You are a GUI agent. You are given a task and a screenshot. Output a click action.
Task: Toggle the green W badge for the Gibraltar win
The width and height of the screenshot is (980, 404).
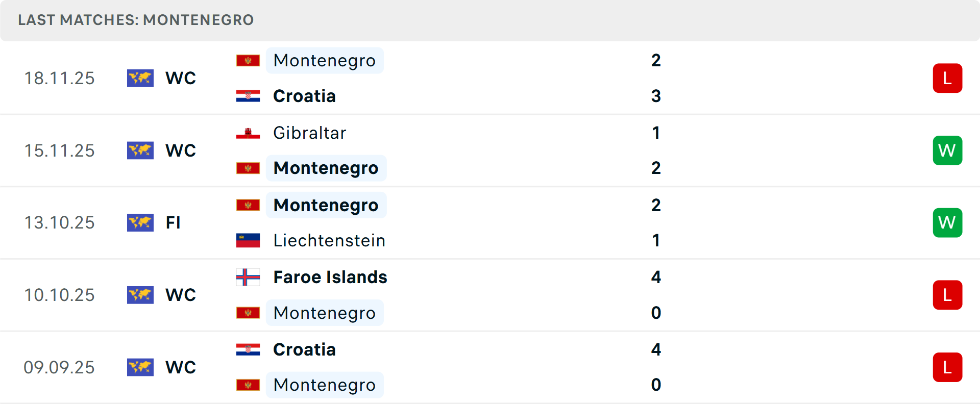tap(947, 150)
